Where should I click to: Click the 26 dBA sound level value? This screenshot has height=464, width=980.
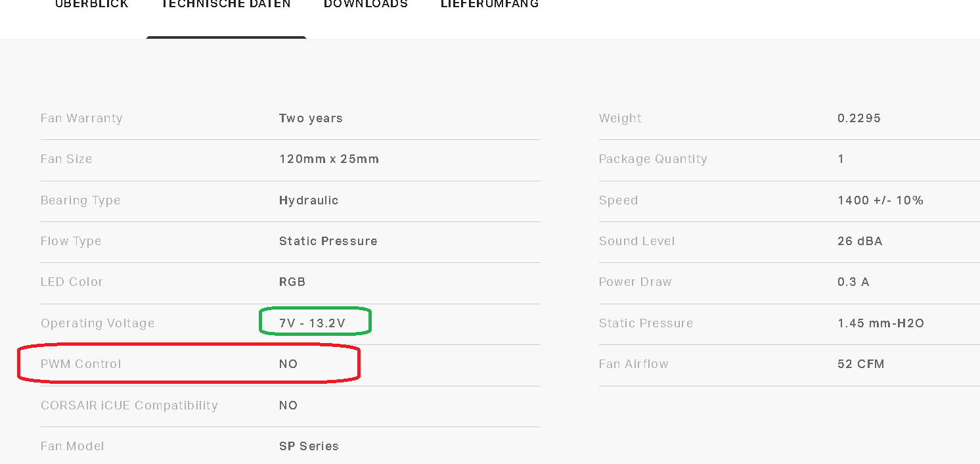[x=860, y=241]
